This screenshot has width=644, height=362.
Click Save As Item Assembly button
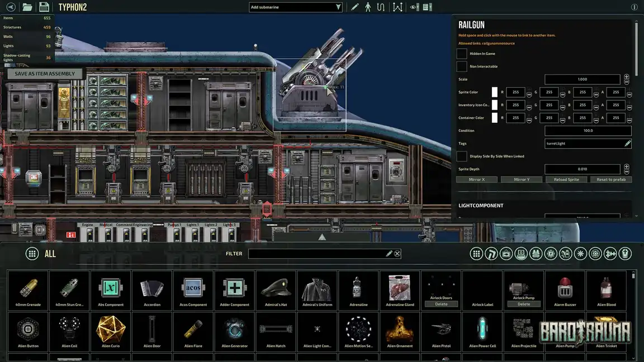(45, 74)
